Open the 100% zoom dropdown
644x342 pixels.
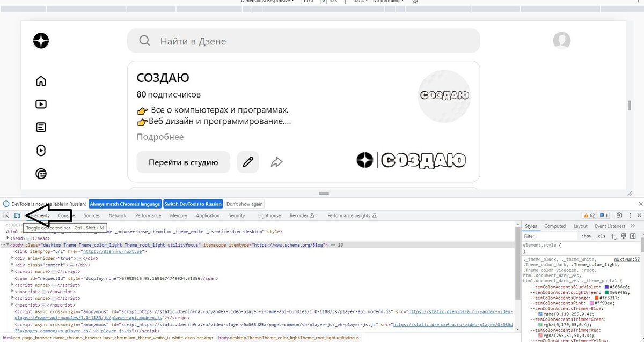click(360, 2)
